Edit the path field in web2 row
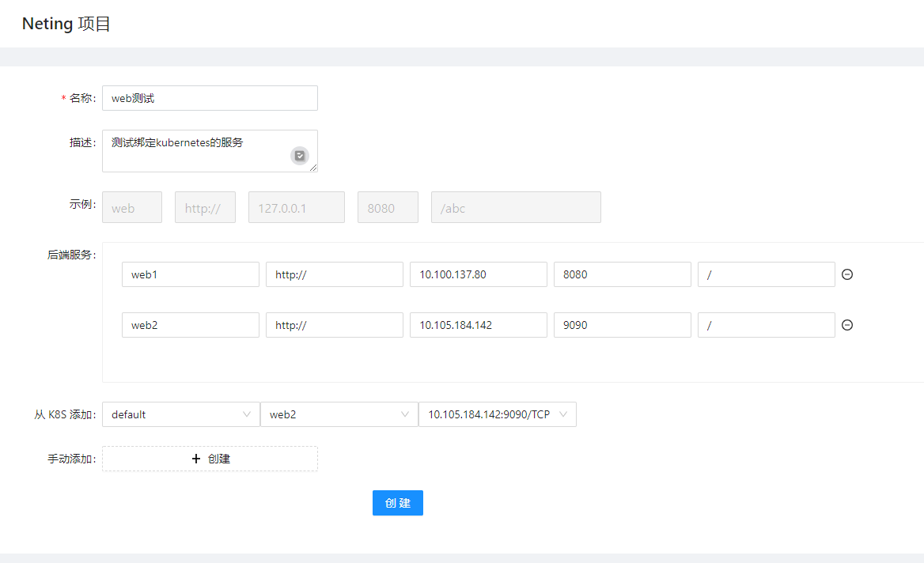This screenshot has height=563, width=924. coord(766,325)
